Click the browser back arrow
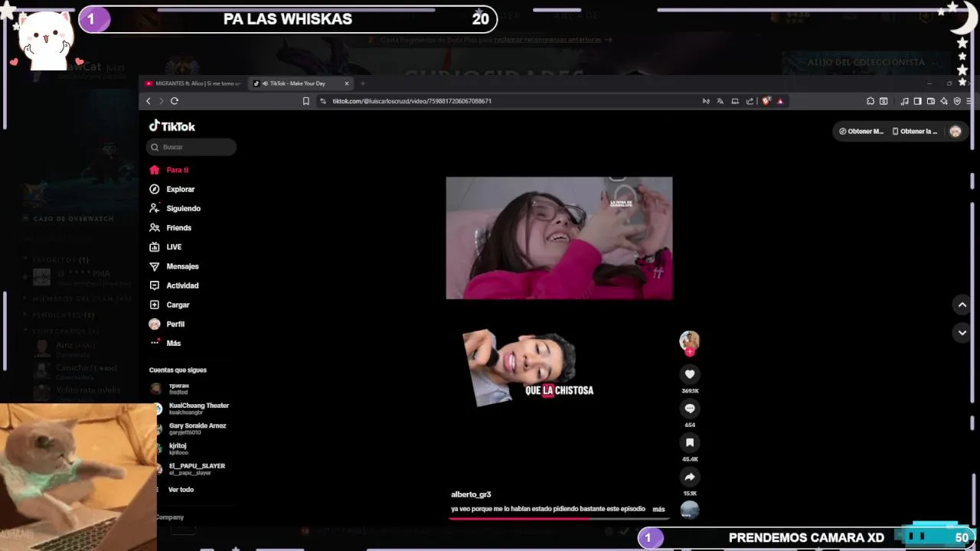The width and height of the screenshot is (980, 551). 149,101
